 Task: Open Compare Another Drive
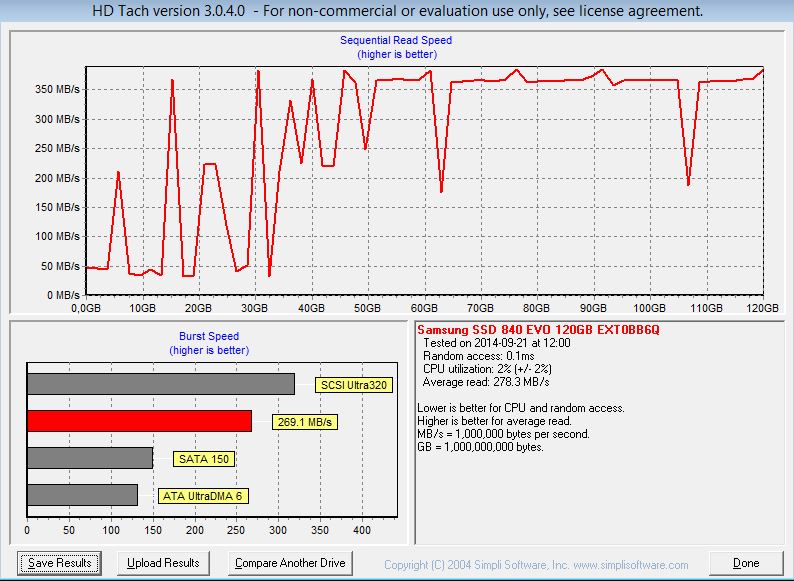(290, 563)
